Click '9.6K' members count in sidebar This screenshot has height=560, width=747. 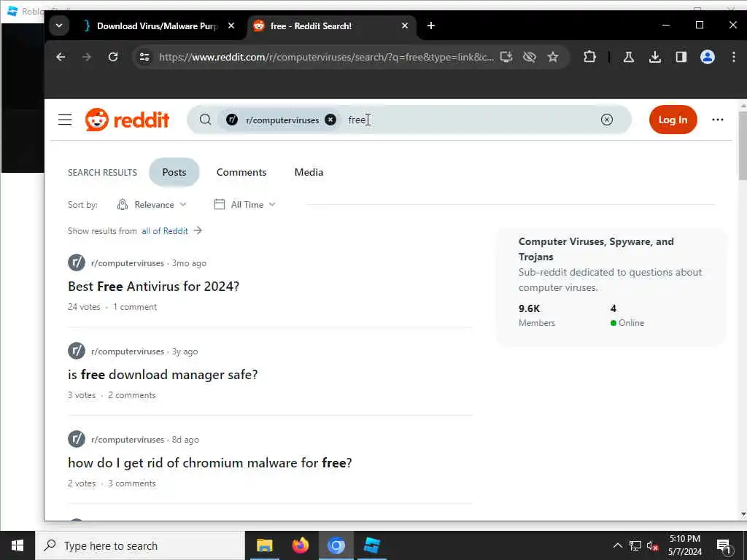pos(529,308)
